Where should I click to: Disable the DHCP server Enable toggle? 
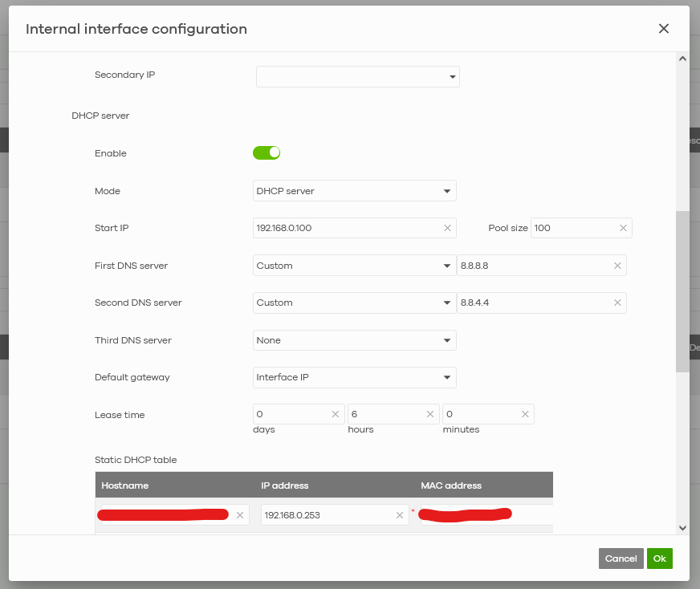(x=267, y=152)
